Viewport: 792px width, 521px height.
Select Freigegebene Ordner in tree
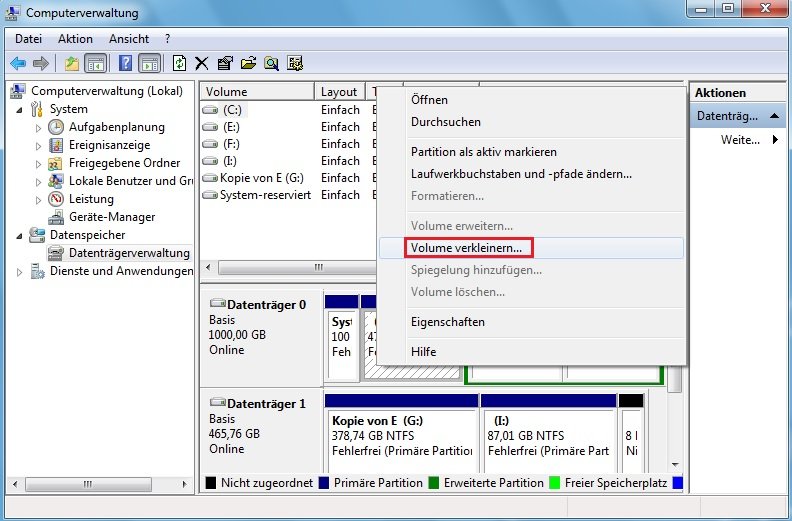124,163
